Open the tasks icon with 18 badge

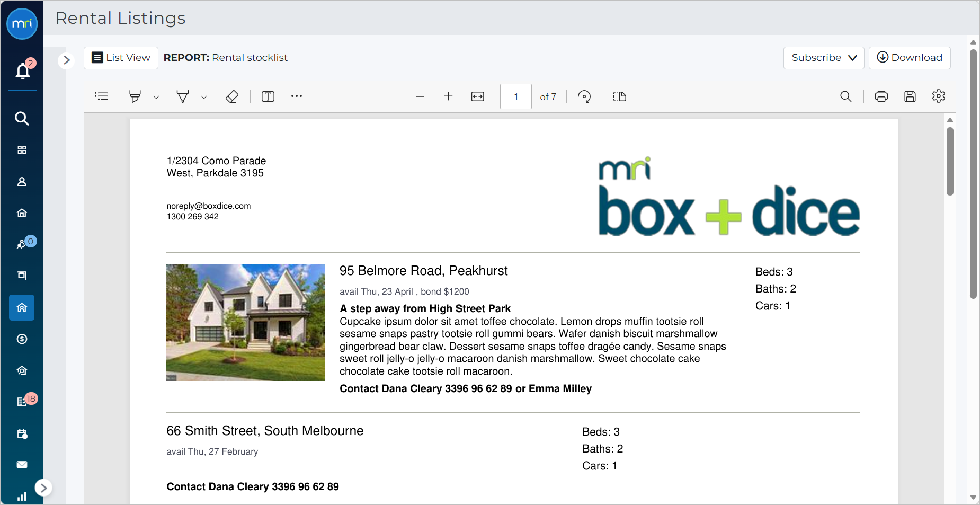(x=23, y=401)
